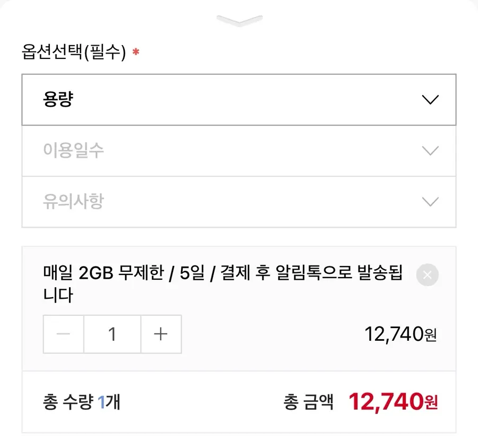Click the chevron beside 유의사항

tap(430, 202)
